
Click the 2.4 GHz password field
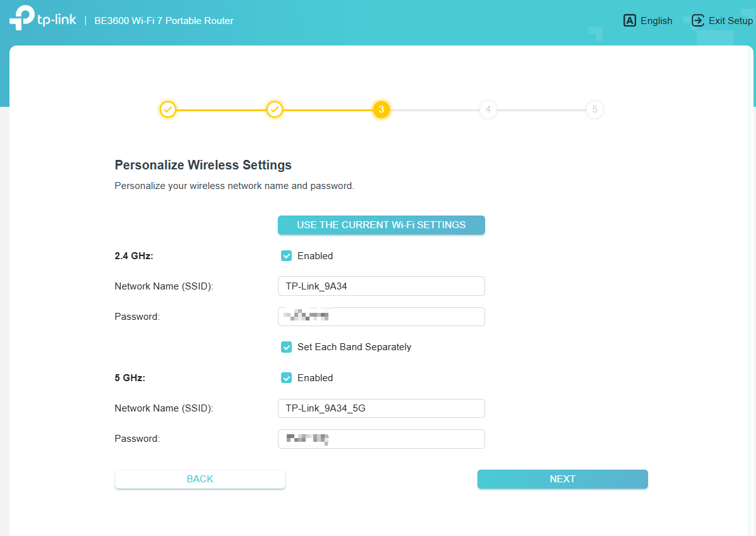[x=381, y=316]
